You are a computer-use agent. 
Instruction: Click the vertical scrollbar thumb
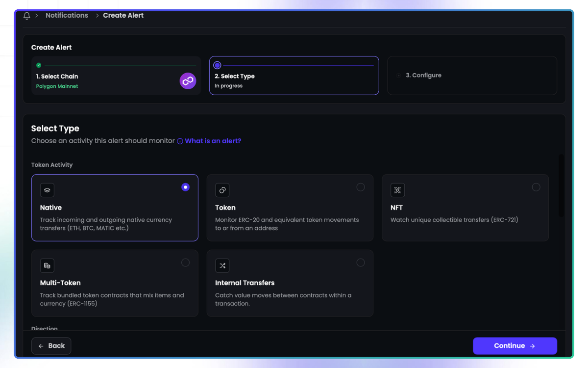point(561,185)
